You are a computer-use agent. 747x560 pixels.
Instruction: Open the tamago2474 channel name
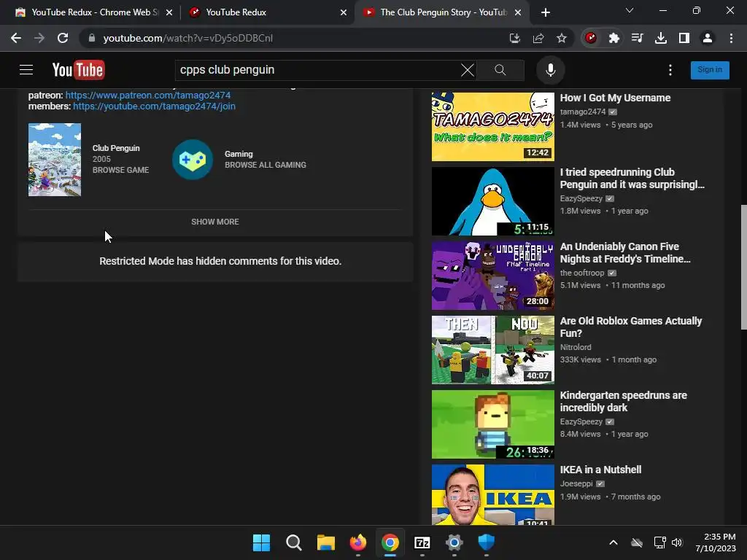583,112
